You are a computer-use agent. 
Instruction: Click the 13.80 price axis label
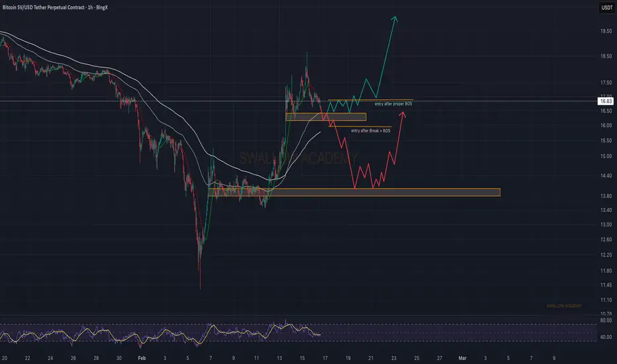point(606,196)
